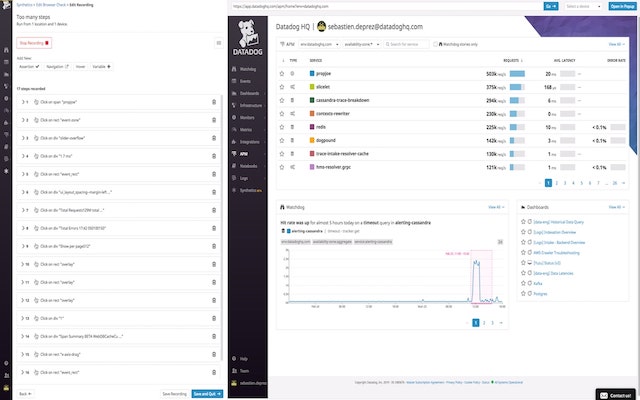Open the env:datadoghq.com dropdown
640x400 pixels.
tap(319, 44)
